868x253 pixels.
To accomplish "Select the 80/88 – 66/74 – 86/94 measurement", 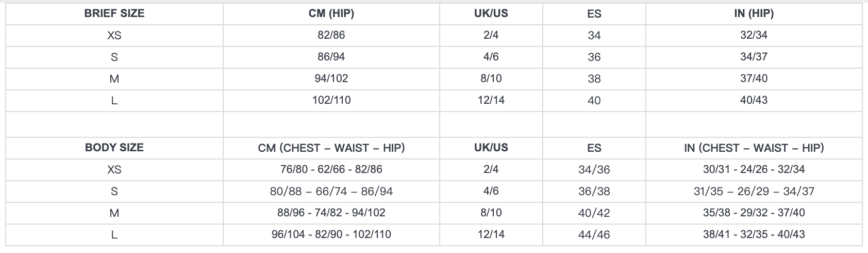I will pyautogui.click(x=331, y=192).
